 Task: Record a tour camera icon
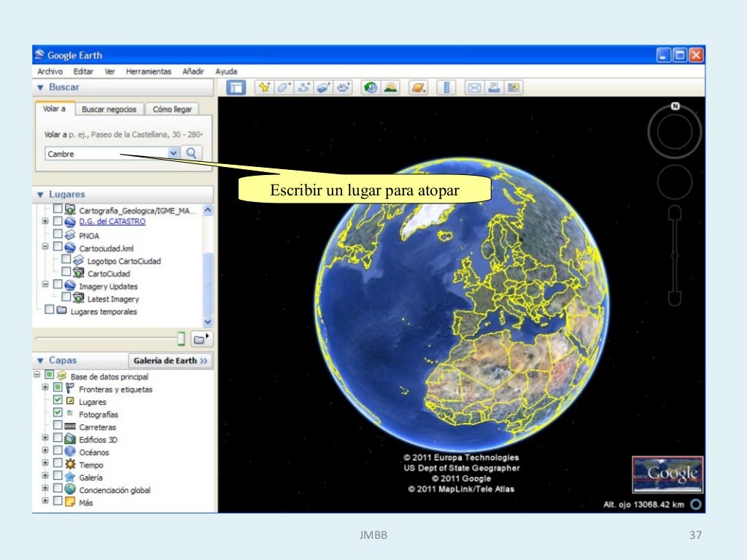click(343, 87)
